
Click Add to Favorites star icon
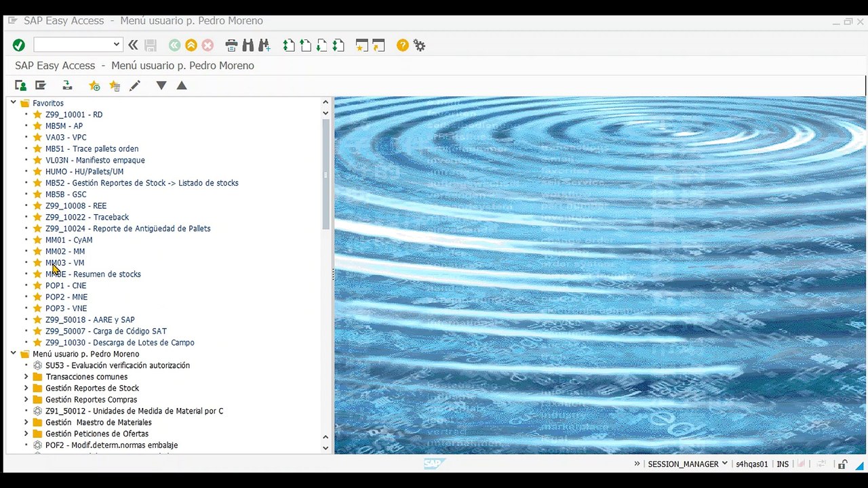point(94,85)
